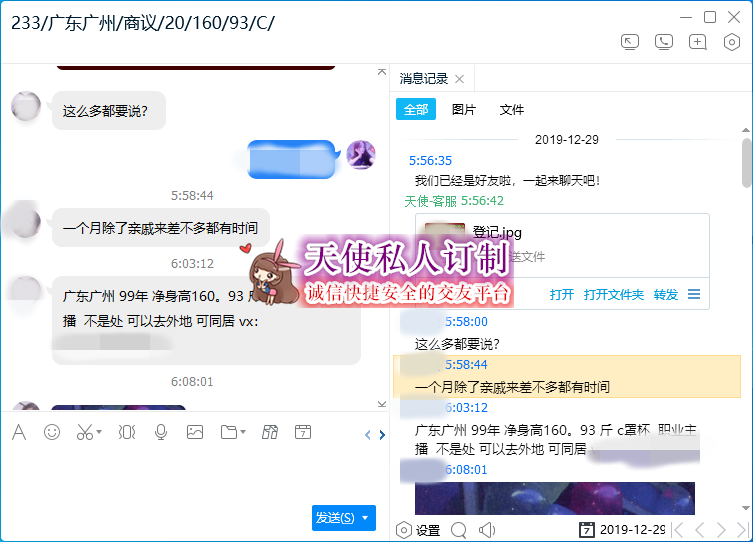
Task: Click the 这么多都要说? chat bubble
Action: point(109,110)
